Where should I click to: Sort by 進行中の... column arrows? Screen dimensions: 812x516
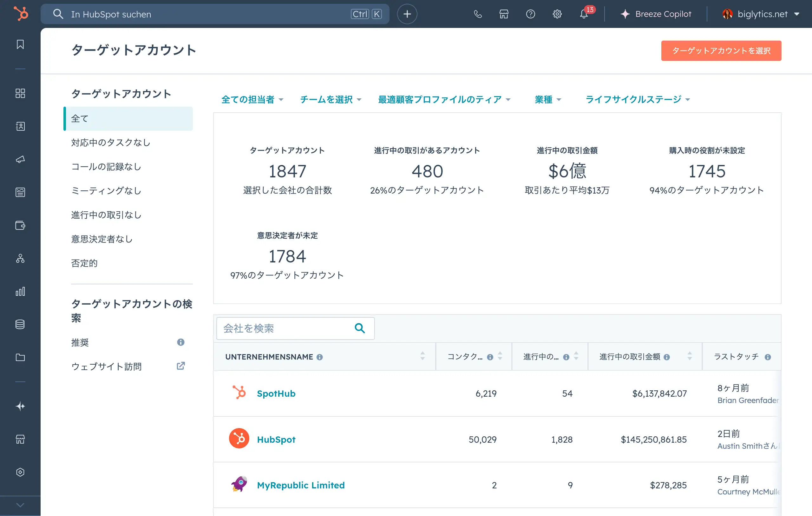[576, 356]
